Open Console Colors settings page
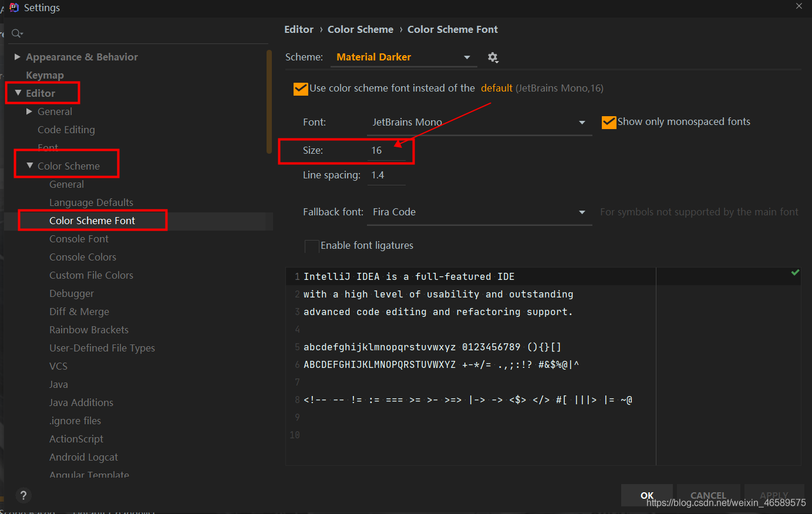812x514 pixels. pos(83,257)
